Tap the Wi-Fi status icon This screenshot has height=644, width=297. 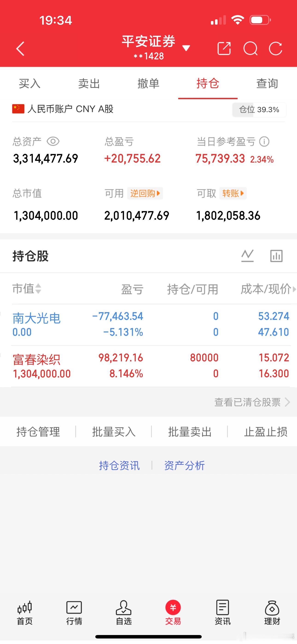coord(238,20)
